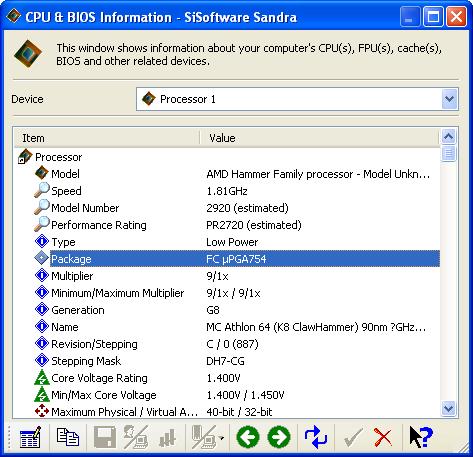The height and width of the screenshot is (457, 473).
Task: Click the green forward arrow button
Action: click(279, 437)
